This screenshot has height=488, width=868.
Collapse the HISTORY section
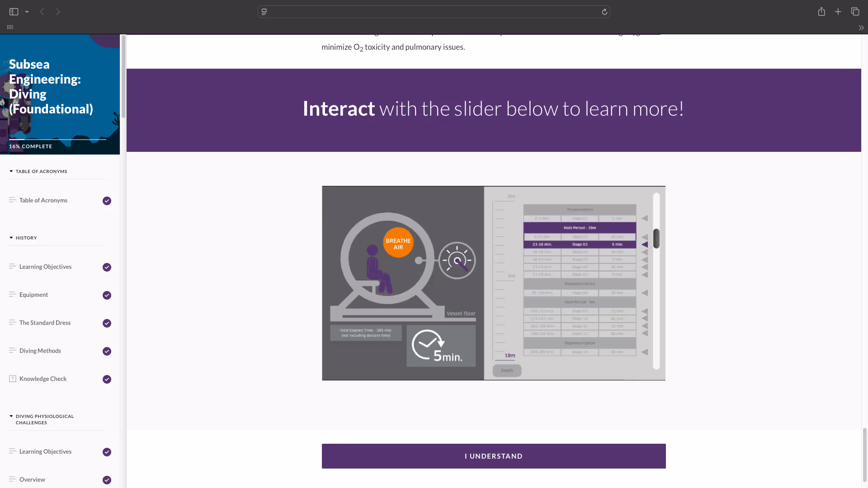pos(11,238)
